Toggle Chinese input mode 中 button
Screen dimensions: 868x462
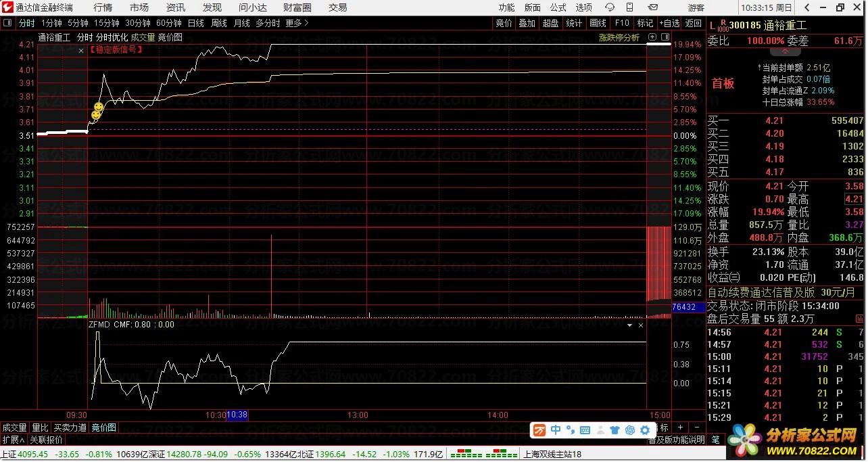555,430
